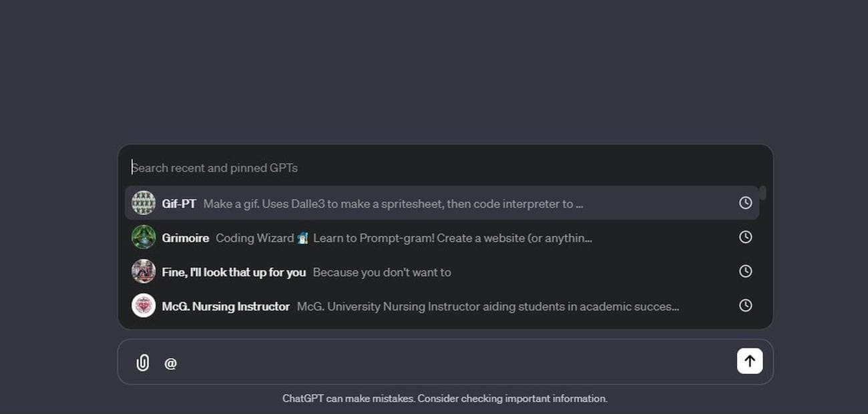
Task: Select the Gif-PT name in the list
Action: [x=179, y=204]
